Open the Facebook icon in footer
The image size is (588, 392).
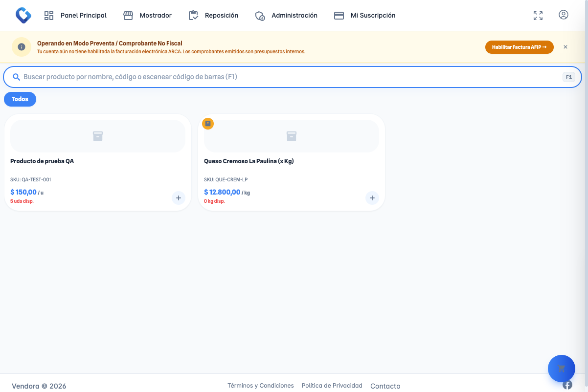click(x=567, y=385)
